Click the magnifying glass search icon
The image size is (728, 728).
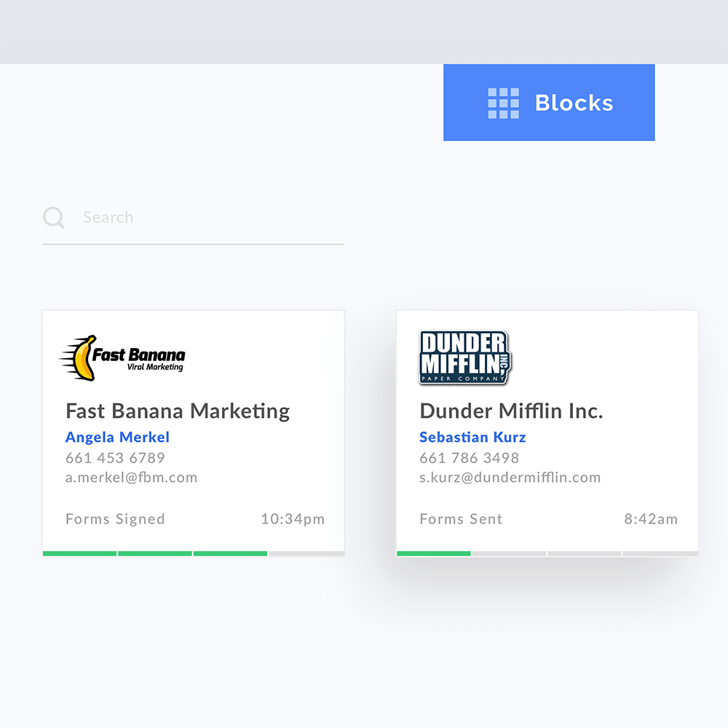tap(54, 217)
